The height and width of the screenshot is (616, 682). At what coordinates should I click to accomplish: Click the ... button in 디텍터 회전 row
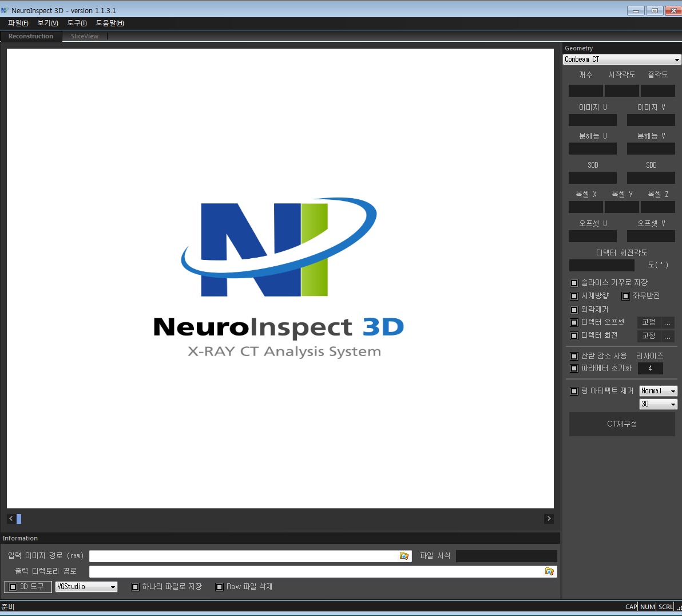(x=668, y=335)
